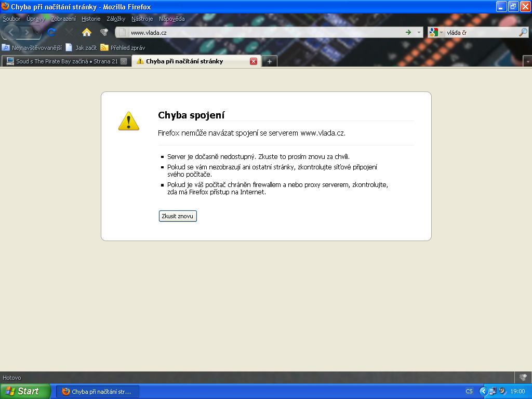Open a new tab with the plus button
The width and height of the screenshot is (532, 399).
click(x=270, y=61)
